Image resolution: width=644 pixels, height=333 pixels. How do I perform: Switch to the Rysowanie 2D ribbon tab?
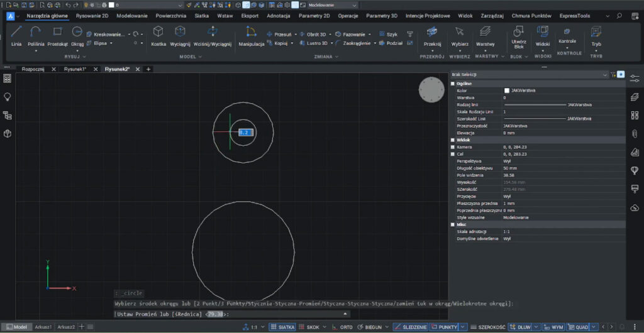click(92, 16)
